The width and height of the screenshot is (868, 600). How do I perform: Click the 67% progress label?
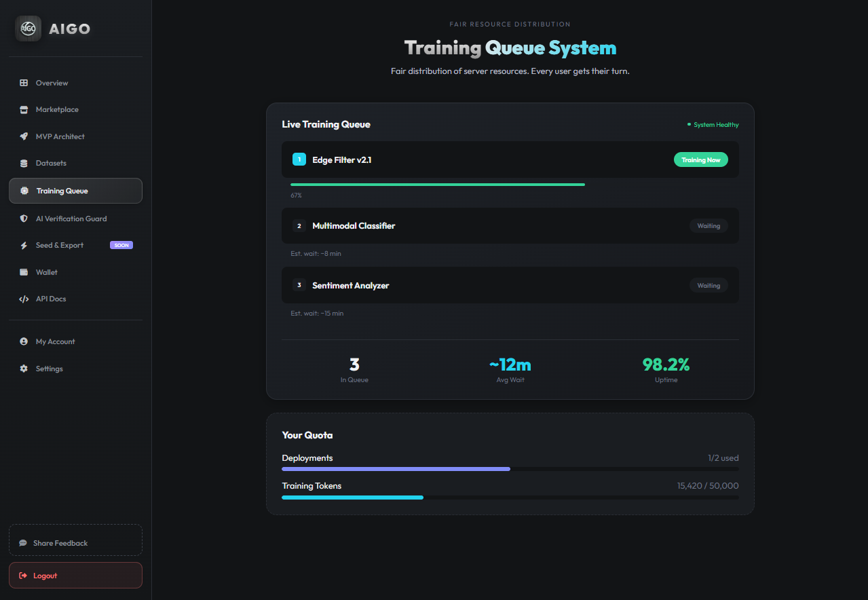pyautogui.click(x=296, y=195)
